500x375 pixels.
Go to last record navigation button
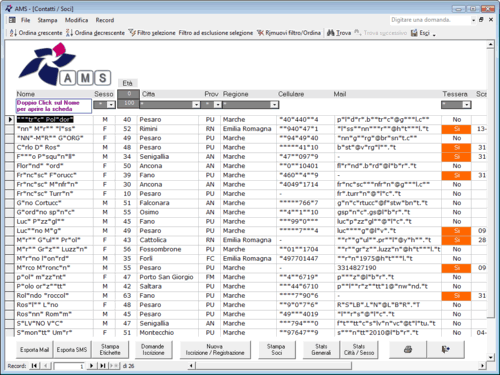tap(102, 366)
